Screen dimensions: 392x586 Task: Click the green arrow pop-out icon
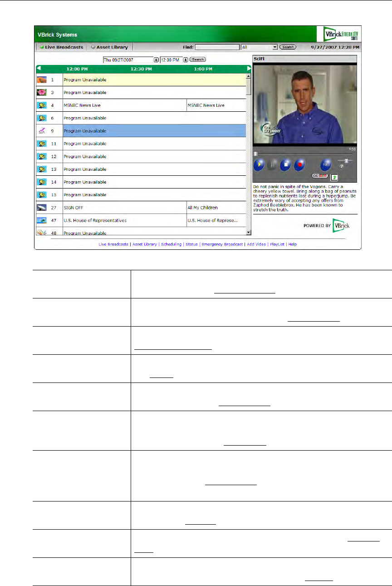[334, 177]
